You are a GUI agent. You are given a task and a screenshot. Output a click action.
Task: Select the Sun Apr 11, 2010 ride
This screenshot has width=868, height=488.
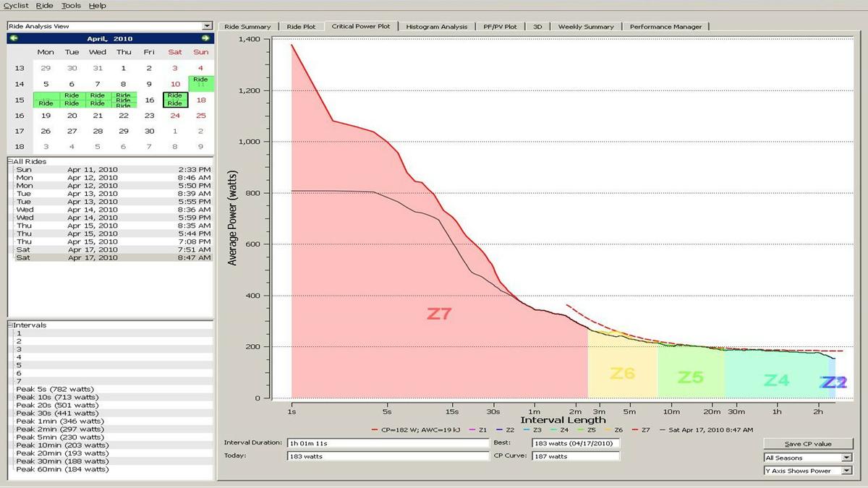[x=113, y=169]
